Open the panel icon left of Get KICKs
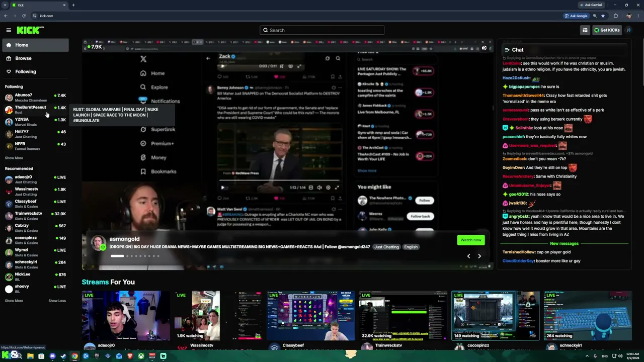The height and width of the screenshot is (362, 644). [585, 30]
